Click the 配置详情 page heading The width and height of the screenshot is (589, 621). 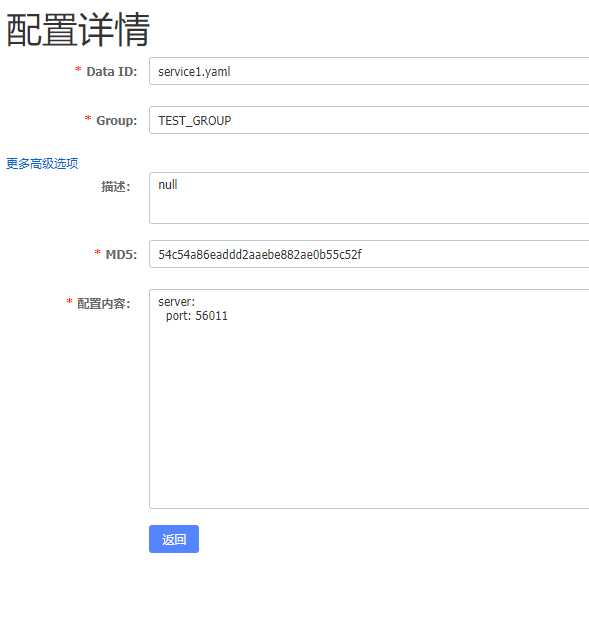78,30
